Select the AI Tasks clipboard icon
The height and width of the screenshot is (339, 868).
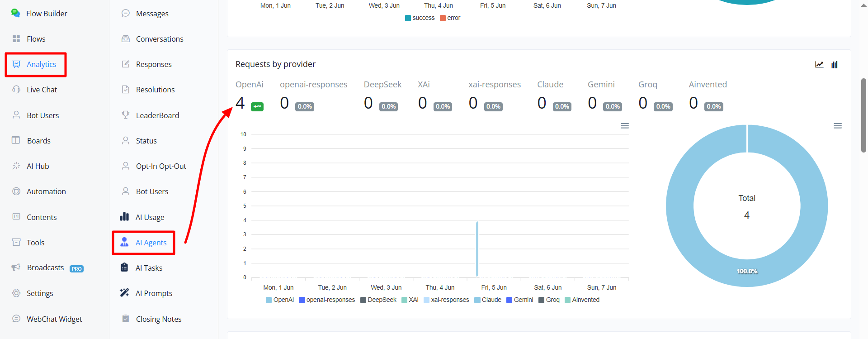pyautogui.click(x=124, y=267)
